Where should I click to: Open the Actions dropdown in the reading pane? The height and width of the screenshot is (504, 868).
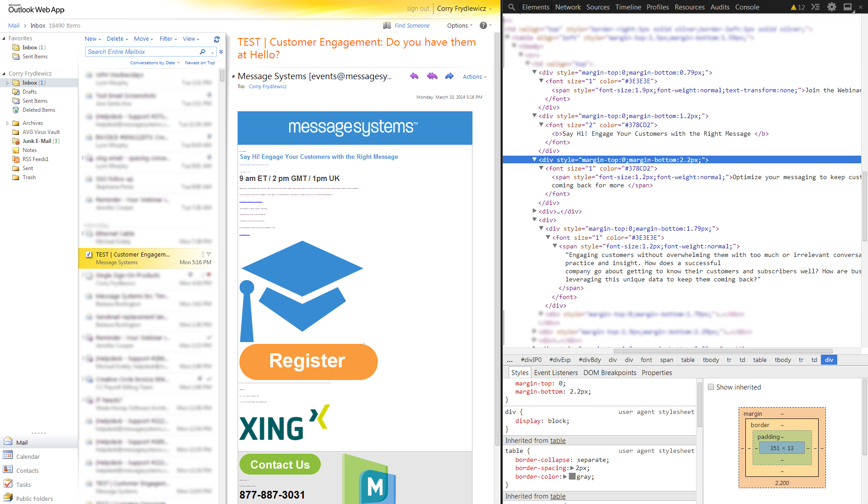coord(474,77)
